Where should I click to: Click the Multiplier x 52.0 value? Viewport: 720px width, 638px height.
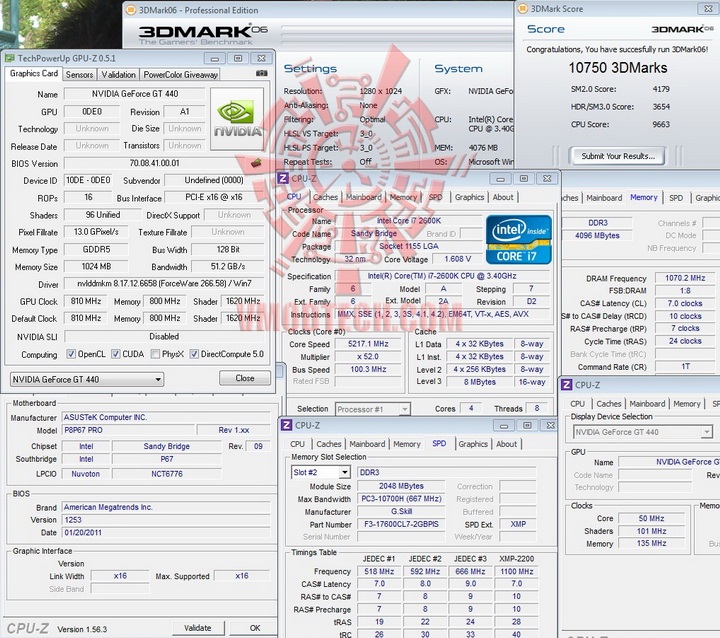click(368, 356)
